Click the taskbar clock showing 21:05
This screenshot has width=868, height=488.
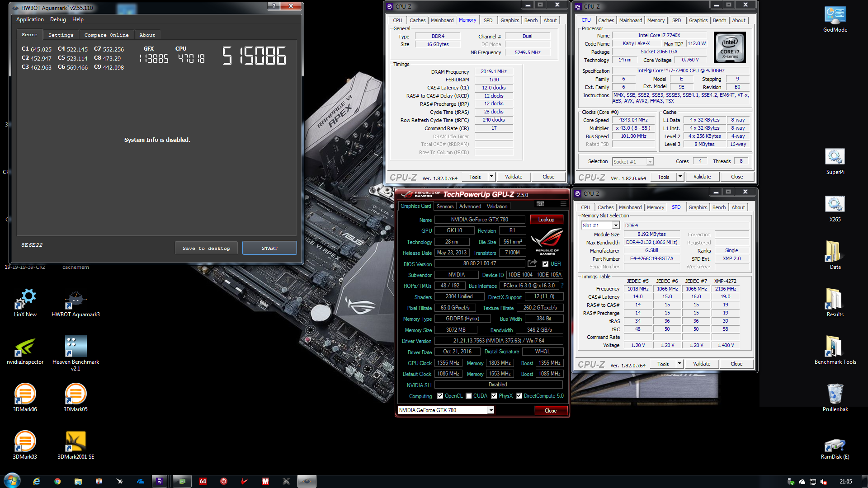tap(846, 482)
